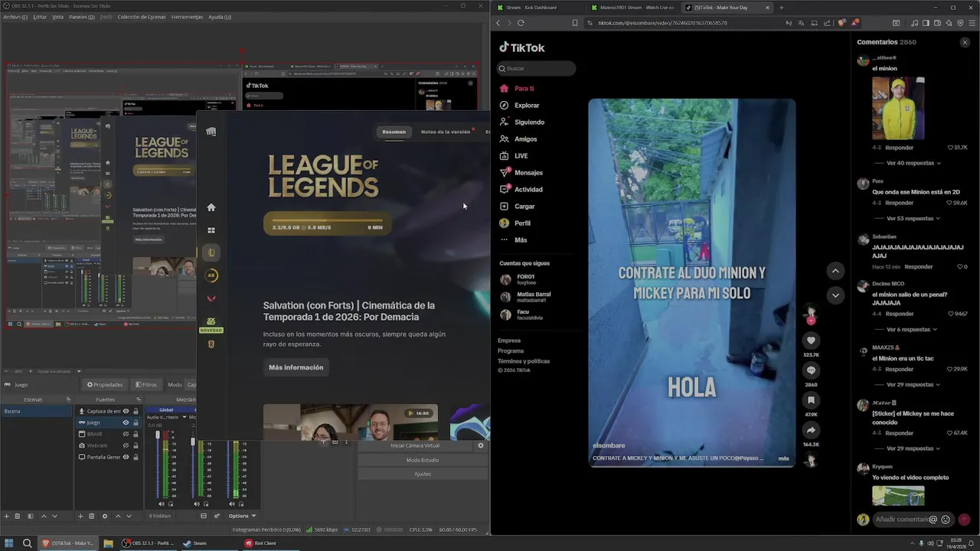980x551 pixels.
Task: Open Propiedades of selected source
Action: click(105, 385)
